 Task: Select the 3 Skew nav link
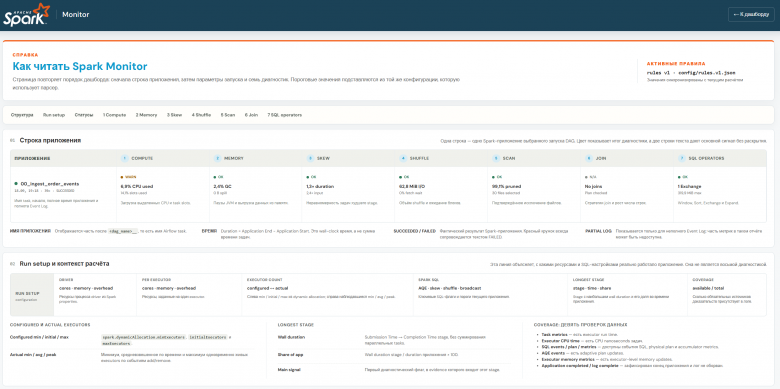[x=175, y=115]
